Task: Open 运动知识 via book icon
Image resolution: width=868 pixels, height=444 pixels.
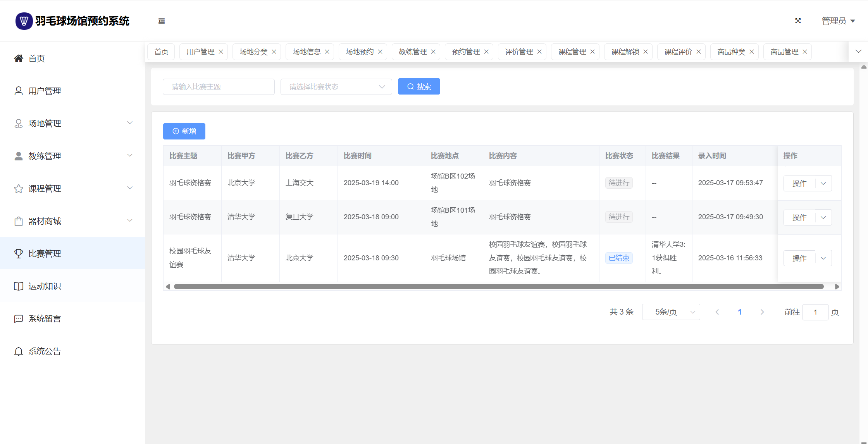Action: pyautogui.click(x=19, y=286)
